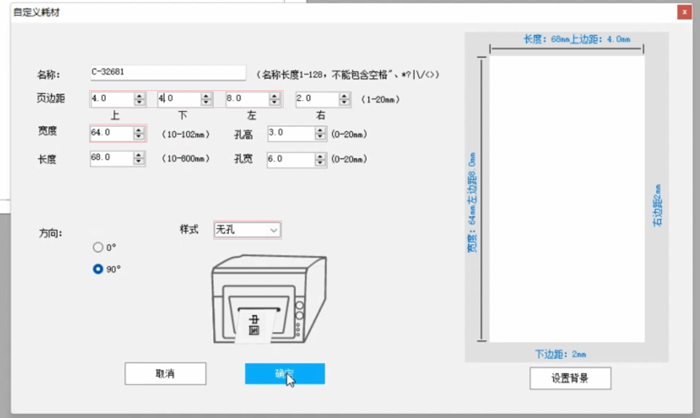Click the right margin (右) field showing 2.0
700x418 pixels.
(317, 99)
